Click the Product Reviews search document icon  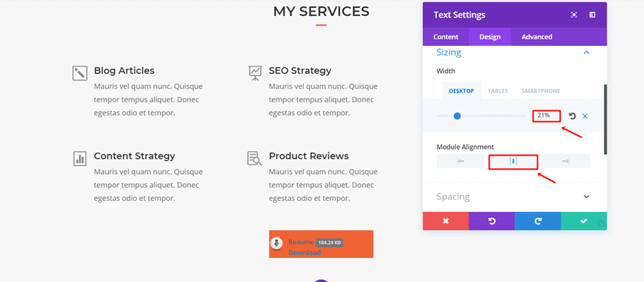pos(255,159)
